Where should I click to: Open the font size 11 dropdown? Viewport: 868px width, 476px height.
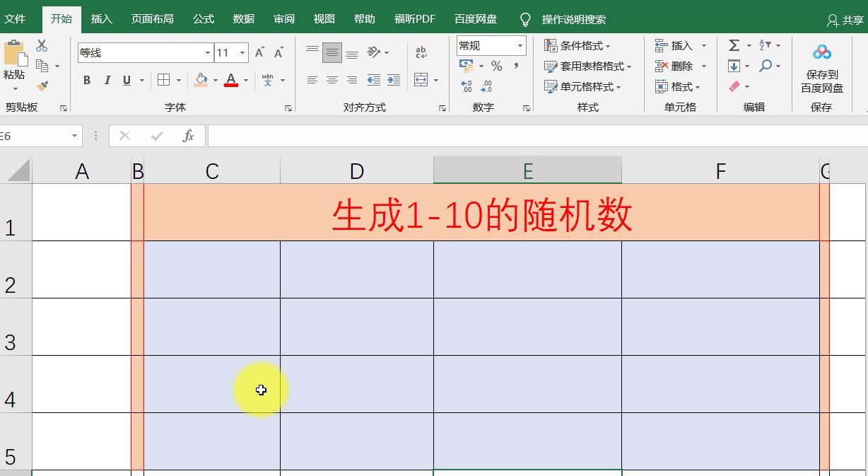click(x=242, y=53)
